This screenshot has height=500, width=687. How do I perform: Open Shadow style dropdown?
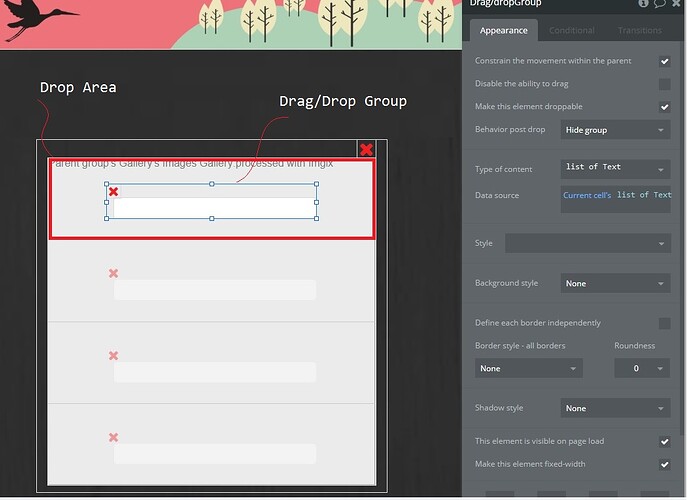(x=615, y=408)
